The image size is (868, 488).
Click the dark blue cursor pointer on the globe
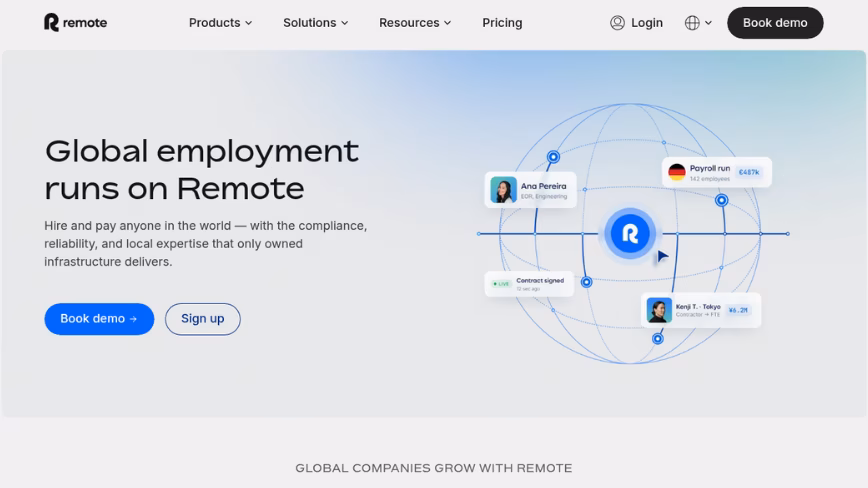click(x=663, y=256)
